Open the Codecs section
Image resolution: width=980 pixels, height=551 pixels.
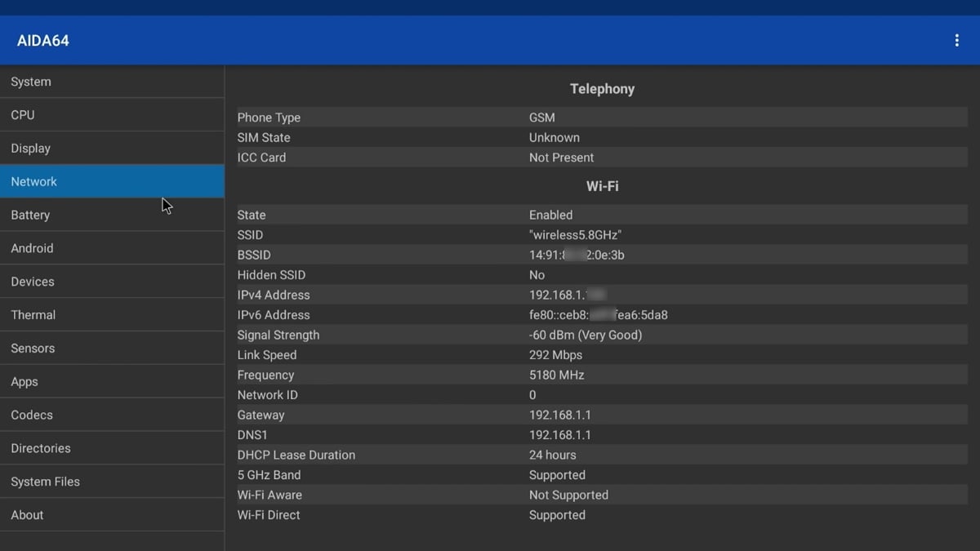pos(112,415)
